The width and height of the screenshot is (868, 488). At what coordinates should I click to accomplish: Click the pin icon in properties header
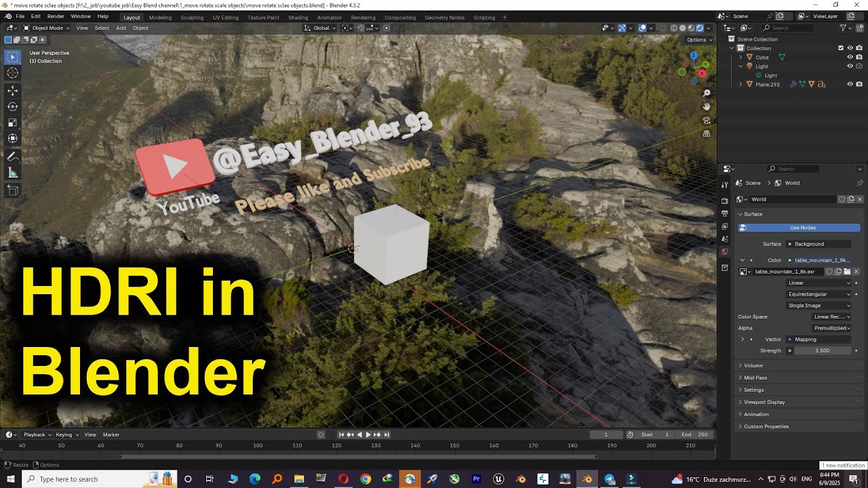[860, 183]
